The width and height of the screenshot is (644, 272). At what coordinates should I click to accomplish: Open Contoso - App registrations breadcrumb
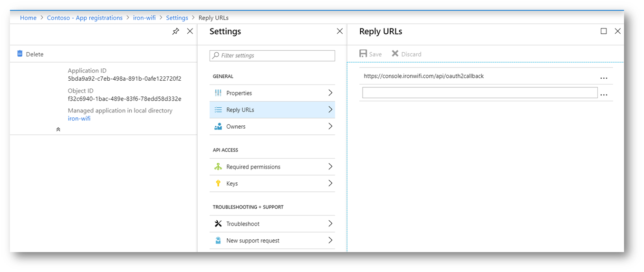(x=85, y=18)
